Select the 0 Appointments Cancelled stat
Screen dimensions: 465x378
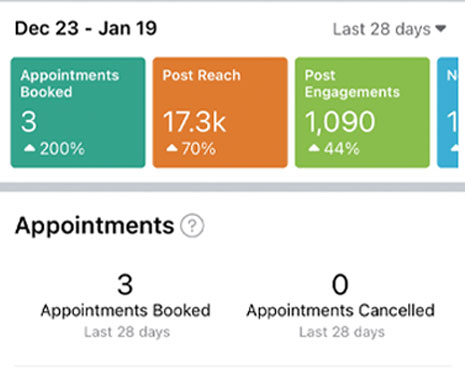(x=340, y=284)
